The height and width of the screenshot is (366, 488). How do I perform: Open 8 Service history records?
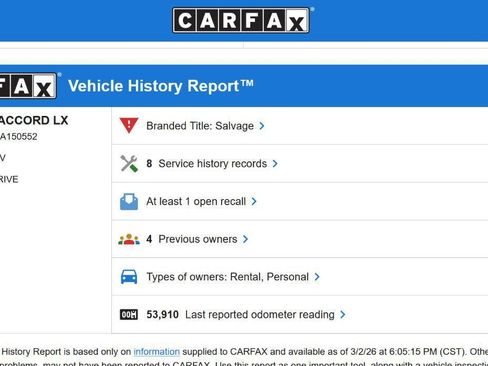coord(207,164)
